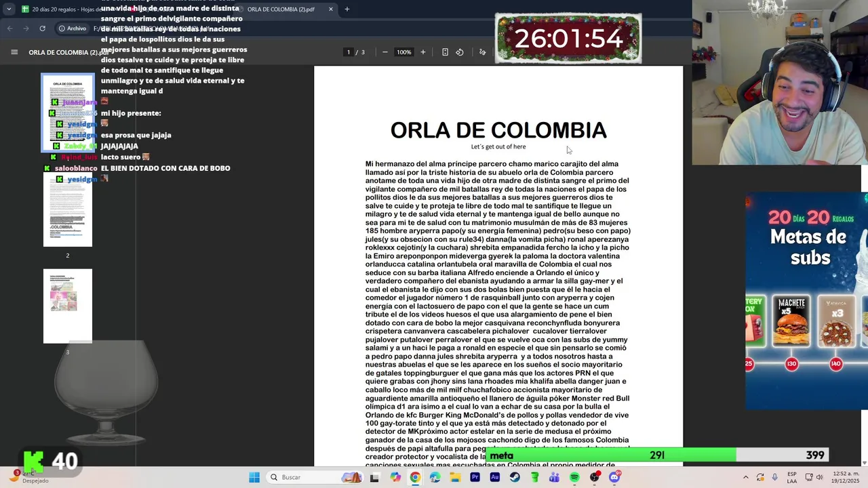Select page 1 thumbnail in sidebar
The image size is (868, 488).
tap(68, 113)
